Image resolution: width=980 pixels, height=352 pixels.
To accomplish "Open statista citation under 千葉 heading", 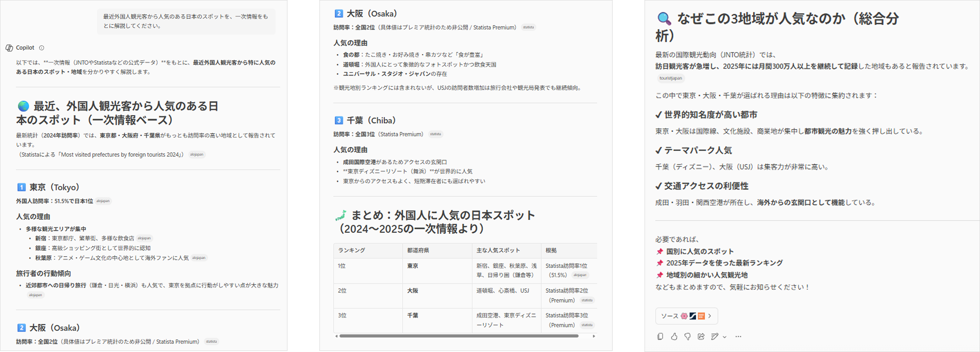I will pos(435,134).
